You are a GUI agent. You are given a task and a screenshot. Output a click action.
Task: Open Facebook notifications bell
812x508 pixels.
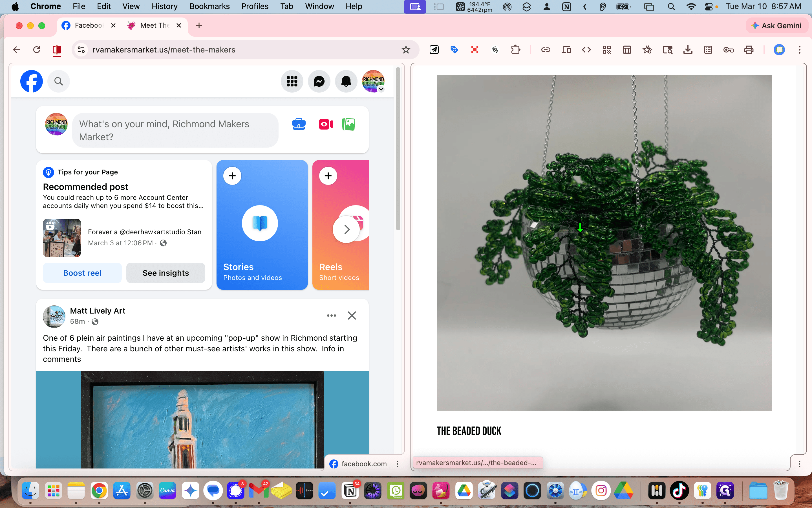point(346,81)
